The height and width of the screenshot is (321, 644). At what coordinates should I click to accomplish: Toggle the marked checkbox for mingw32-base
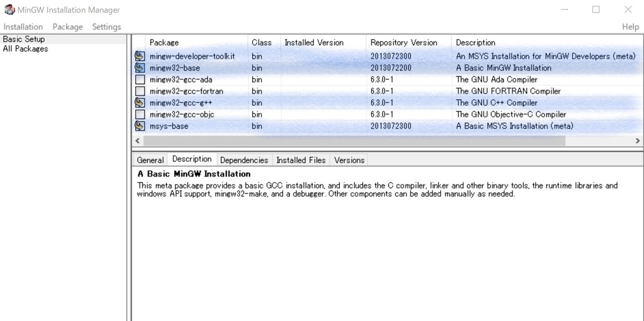click(x=140, y=68)
